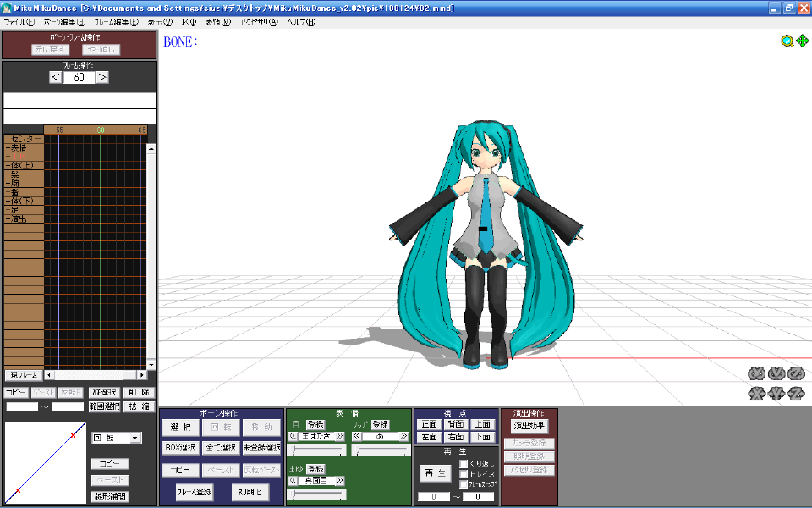Open the ファイル(F) menu
Image resolution: width=812 pixels, height=508 pixels.
(19, 22)
